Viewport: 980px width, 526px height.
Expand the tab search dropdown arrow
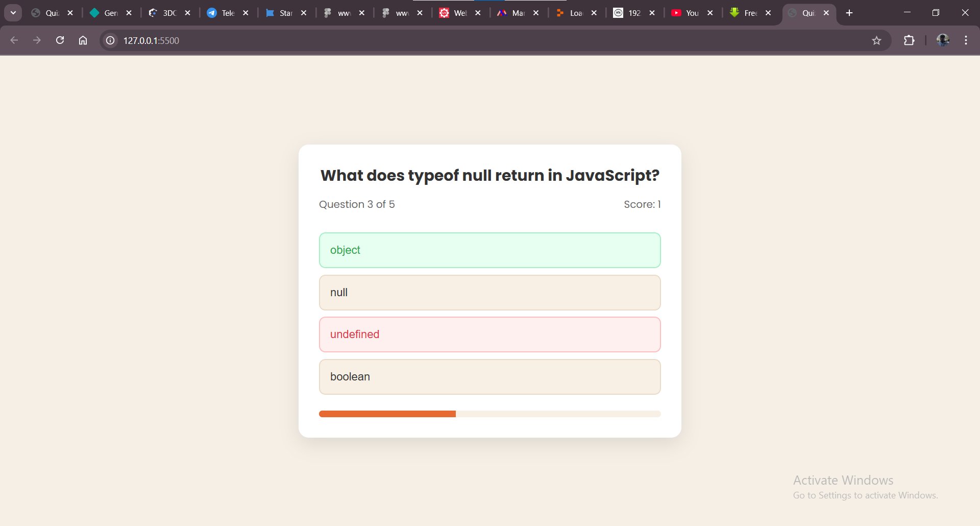click(x=13, y=13)
